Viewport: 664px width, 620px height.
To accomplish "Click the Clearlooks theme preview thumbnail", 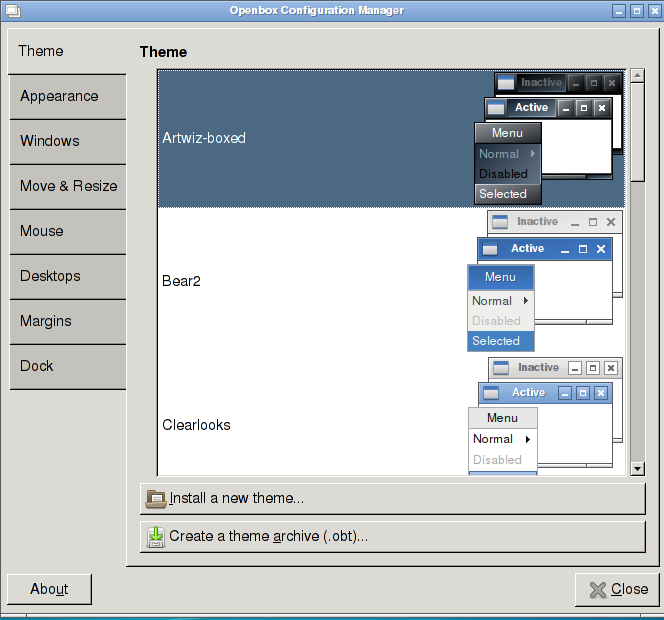I will click(545, 416).
